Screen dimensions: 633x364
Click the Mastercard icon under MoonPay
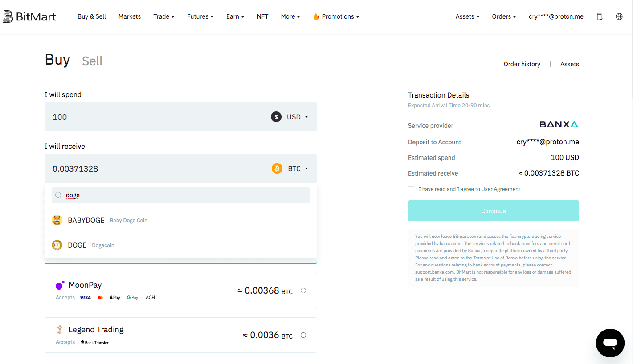pos(100,297)
